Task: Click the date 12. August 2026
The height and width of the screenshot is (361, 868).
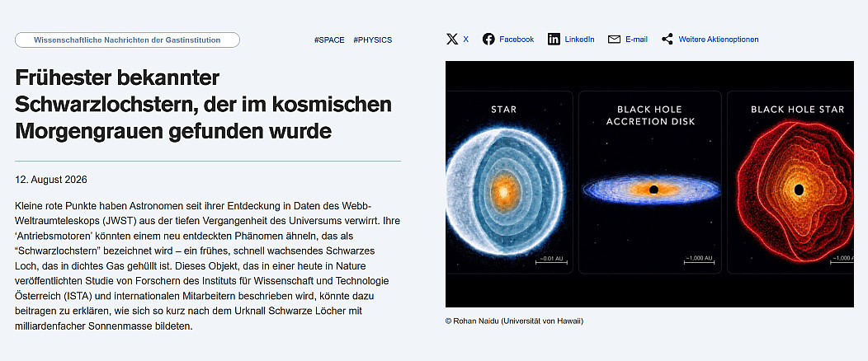Action: 51,180
